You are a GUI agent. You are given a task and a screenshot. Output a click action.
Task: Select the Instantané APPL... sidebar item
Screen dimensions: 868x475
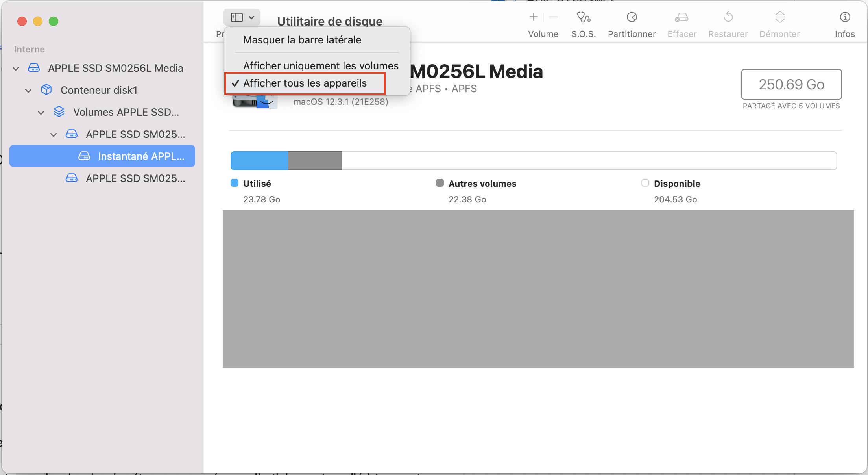click(141, 156)
